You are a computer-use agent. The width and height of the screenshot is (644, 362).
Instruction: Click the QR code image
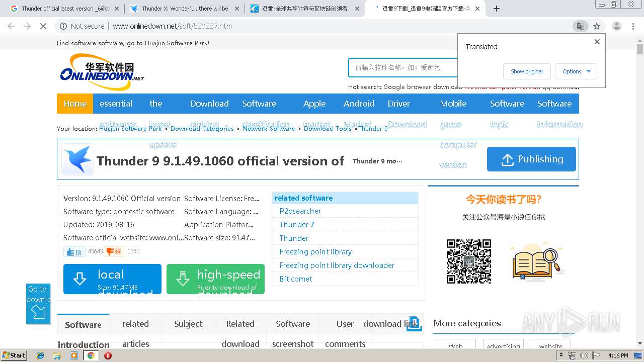point(469,261)
